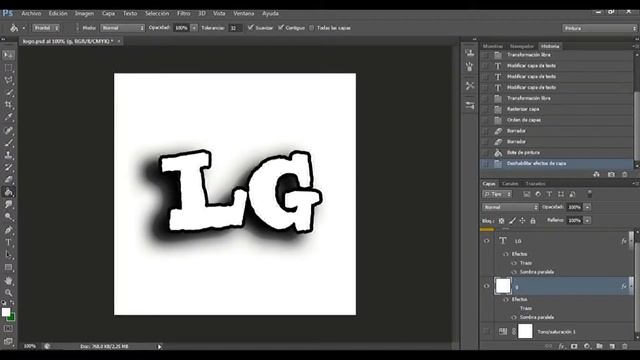Toggle the Suavizar checkbox

251,27
